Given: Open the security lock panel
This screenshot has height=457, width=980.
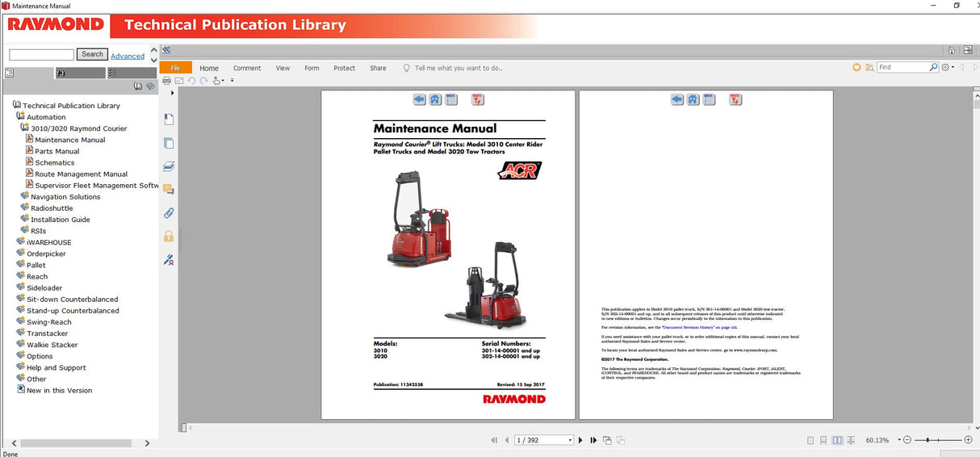Looking at the screenshot, I should (169, 237).
